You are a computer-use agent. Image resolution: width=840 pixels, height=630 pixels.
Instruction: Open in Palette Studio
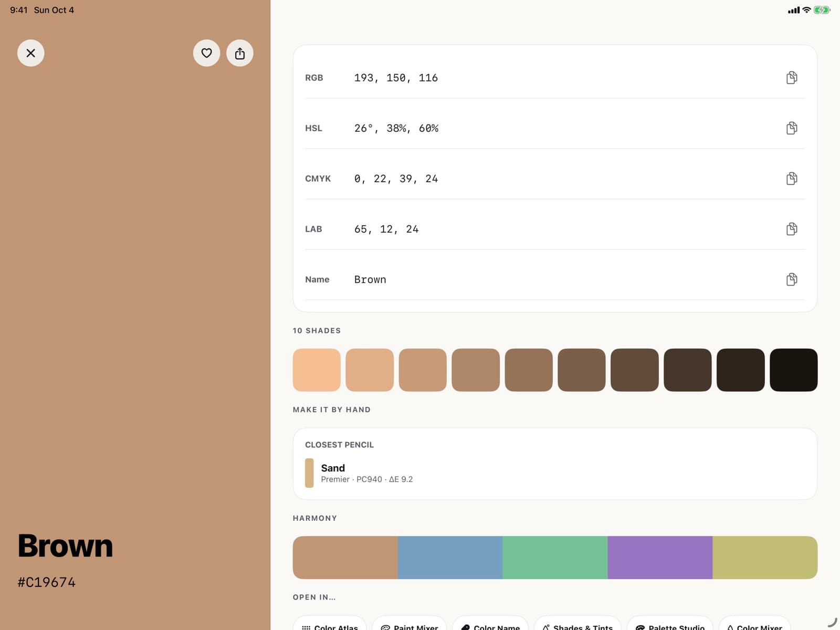coord(670,624)
